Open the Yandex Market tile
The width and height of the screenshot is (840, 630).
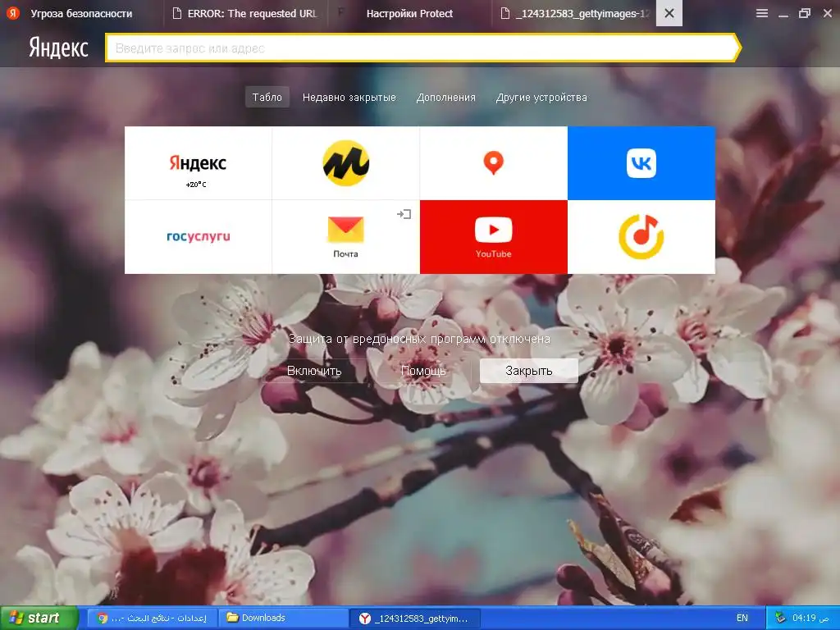[346, 163]
